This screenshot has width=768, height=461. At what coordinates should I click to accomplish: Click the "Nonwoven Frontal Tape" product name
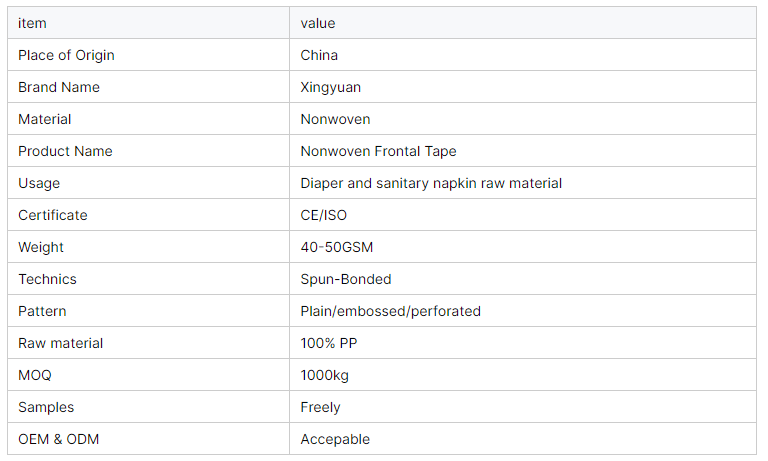(378, 151)
